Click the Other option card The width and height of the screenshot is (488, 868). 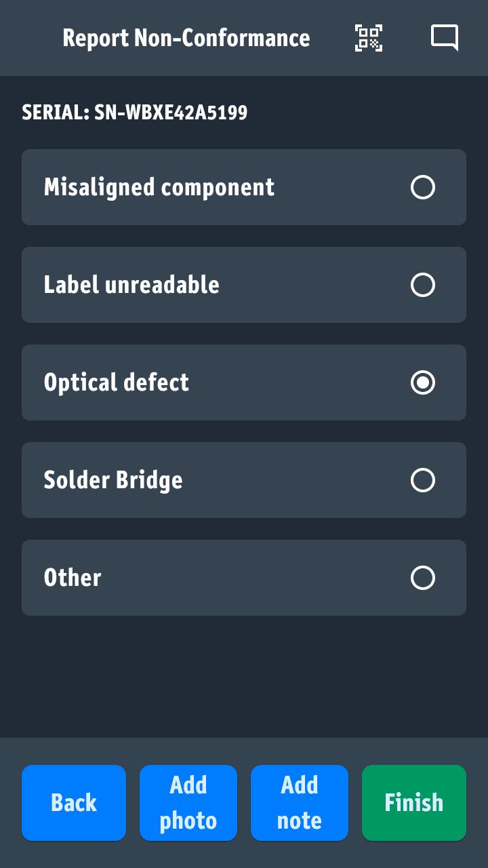(203, 578)
